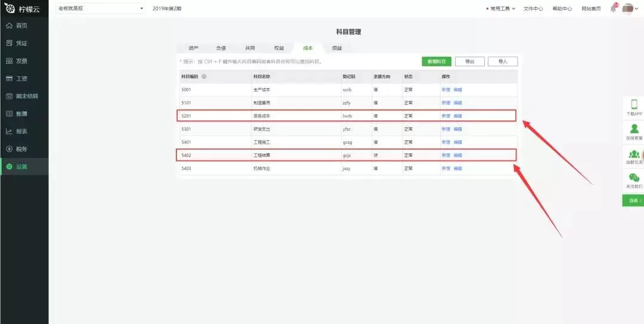This screenshot has width=644, height=324.
Task: Open the 凭证 voucher module
Action: pos(24,43)
